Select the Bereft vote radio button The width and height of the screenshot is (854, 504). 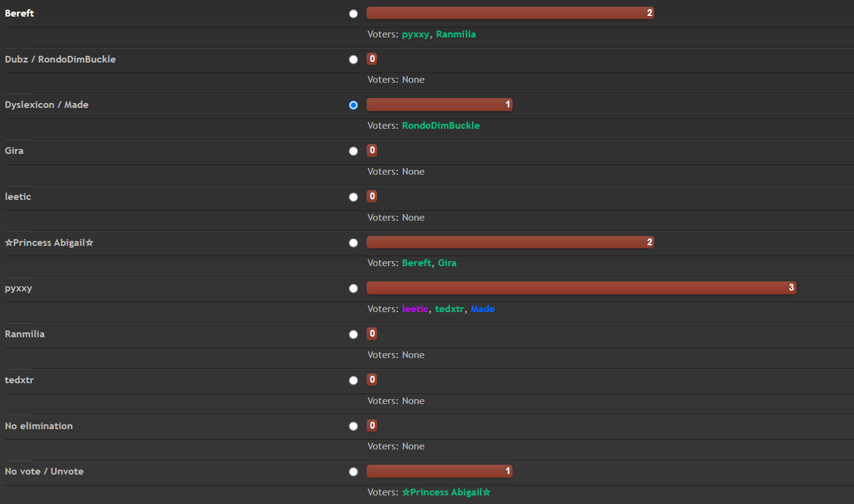(353, 13)
